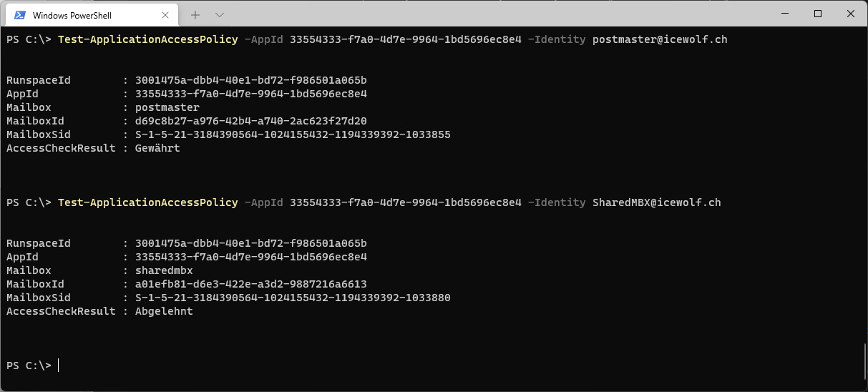Click SharedMBX@icewolf.ch identity argument
Viewport: 868px width, 392px height.
click(657, 202)
